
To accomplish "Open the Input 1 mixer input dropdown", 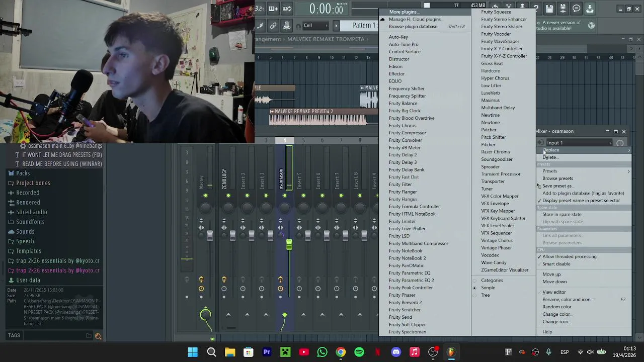I will (579, 143).
